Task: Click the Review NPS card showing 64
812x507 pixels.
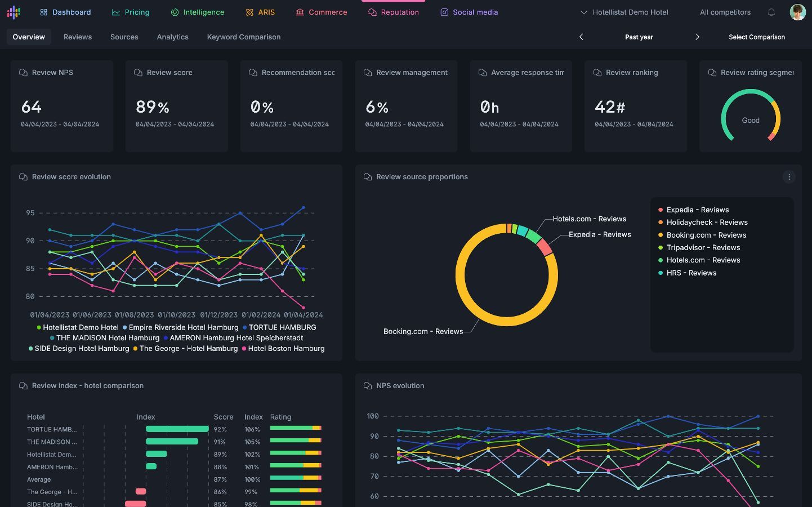Action: pyautogui.click(x=62, y=106)
